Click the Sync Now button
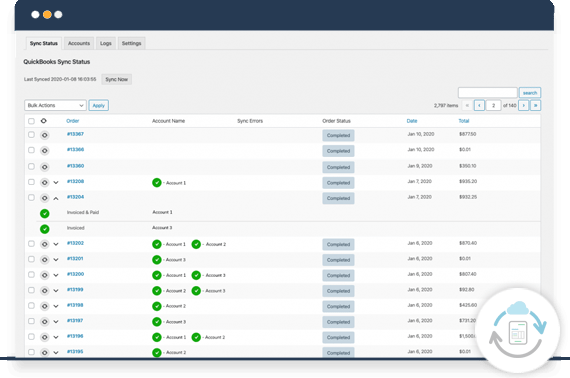The image size is (570, 378). [x=116, y=79]
